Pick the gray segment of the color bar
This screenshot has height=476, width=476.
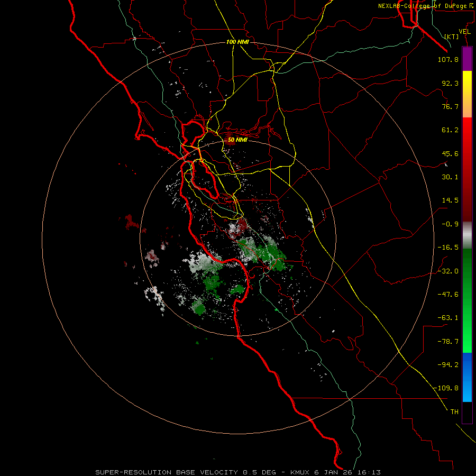pyautogui.click(x=467, y=235)
